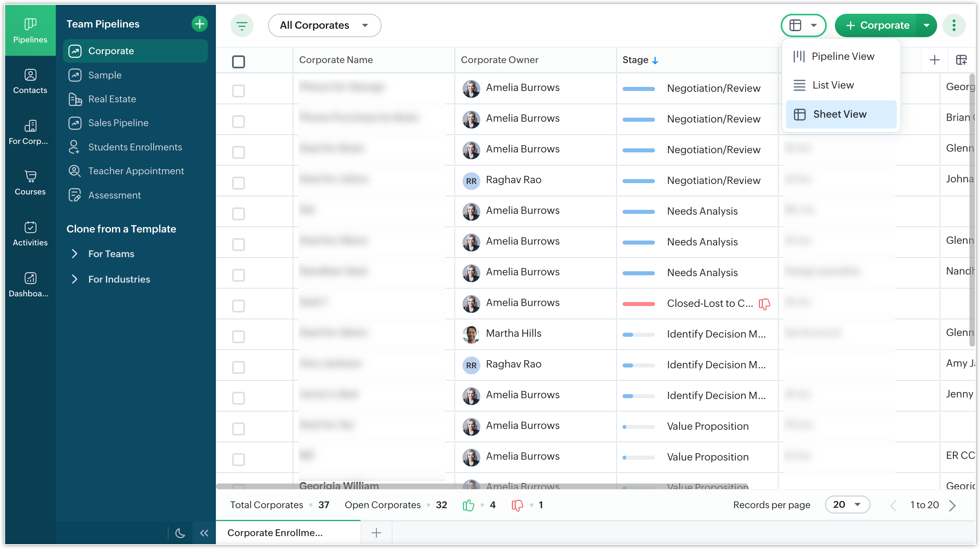980x549 pixels.
Task: Collapse the sidebar with double-chevron icon
Action: (x=204, y=533)
